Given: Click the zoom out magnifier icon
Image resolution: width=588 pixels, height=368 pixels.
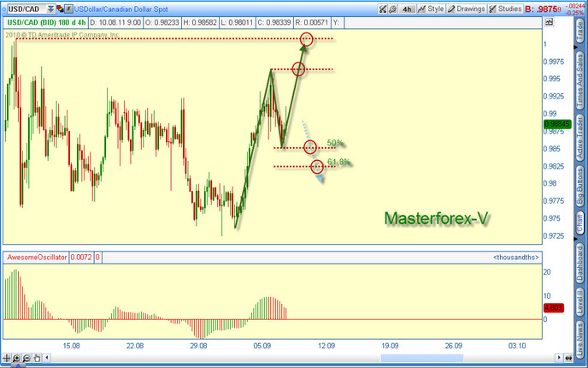Looking at the screenshot, I should coord(26,358).
